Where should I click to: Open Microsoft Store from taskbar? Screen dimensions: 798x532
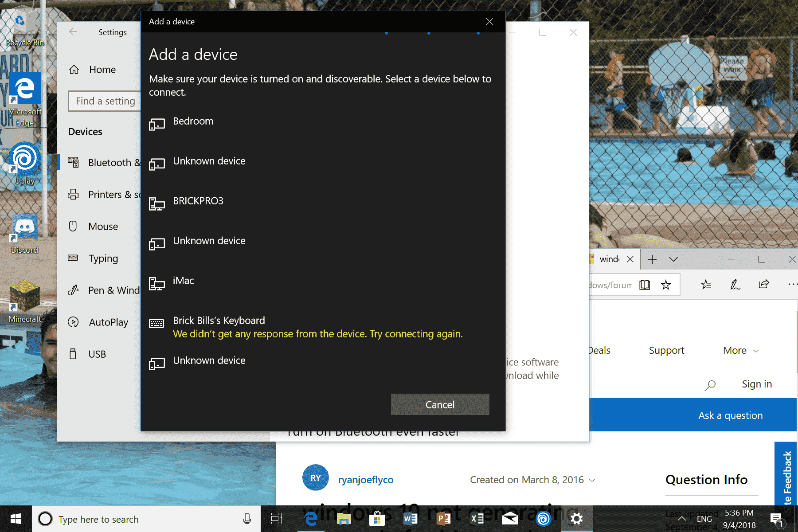[377, 519]
